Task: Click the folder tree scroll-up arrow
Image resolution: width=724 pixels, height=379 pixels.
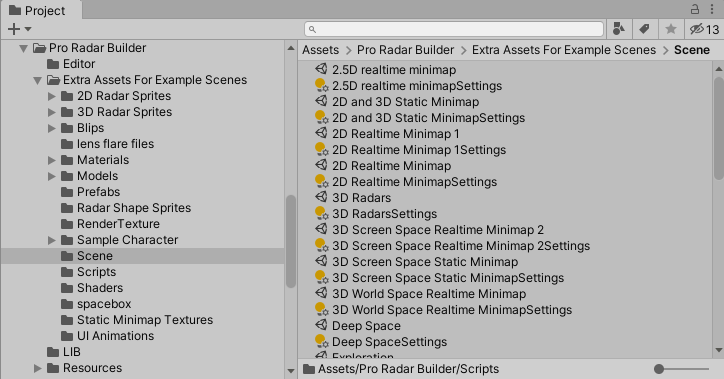Action: (x=291, y=48)
